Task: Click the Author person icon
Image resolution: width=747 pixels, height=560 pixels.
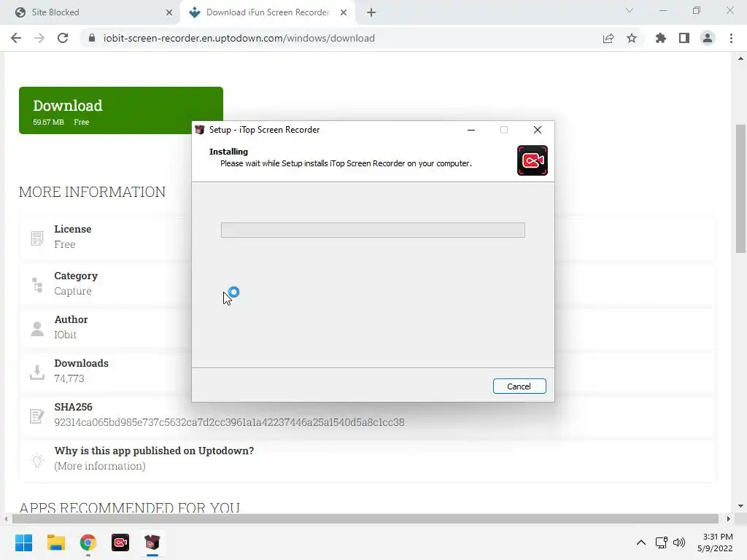Action: pos(37,329)
